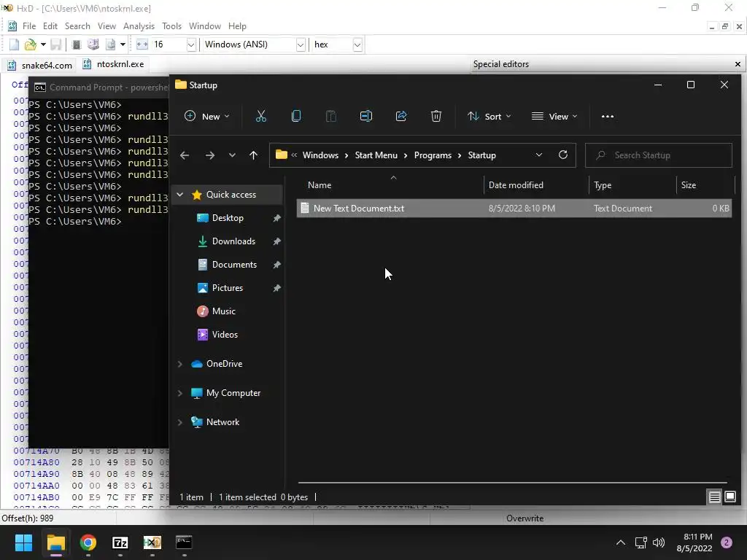Open Chrome from the taskbar
This screenshot has height=560, width=747.
coord(88,542)
